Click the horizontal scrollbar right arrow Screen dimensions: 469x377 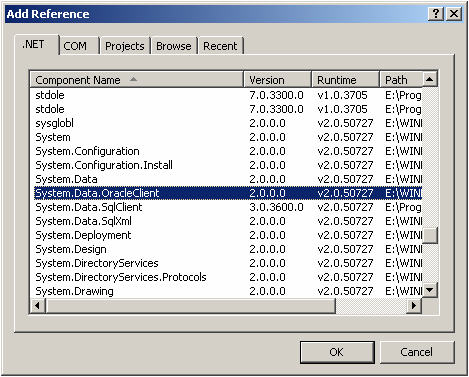pyautogui.click(x=414, y=305)
